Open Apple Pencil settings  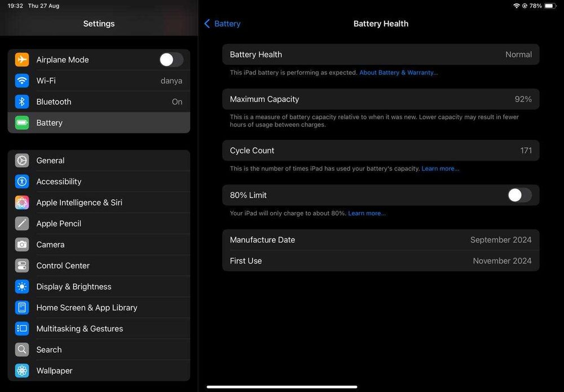pos(99,224)
